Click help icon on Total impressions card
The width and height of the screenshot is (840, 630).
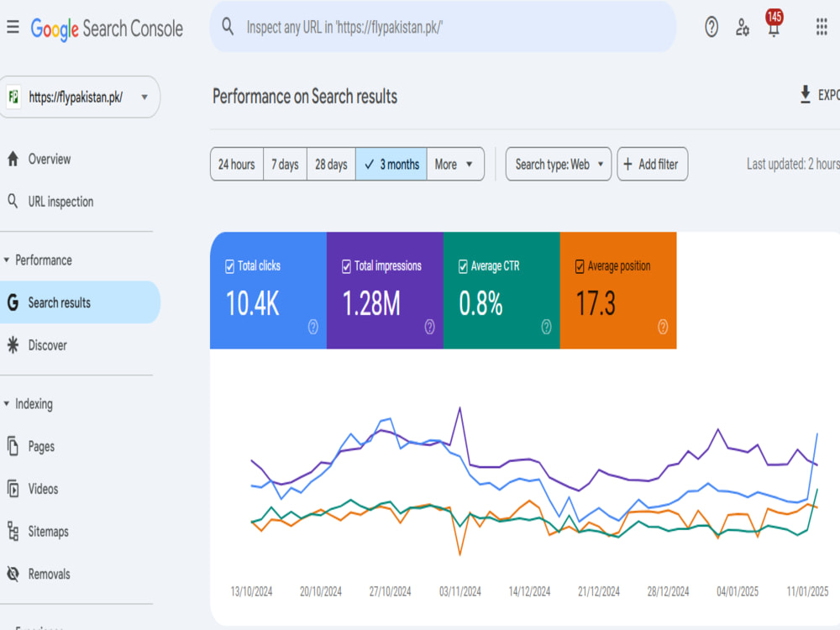tap(429, 327)
